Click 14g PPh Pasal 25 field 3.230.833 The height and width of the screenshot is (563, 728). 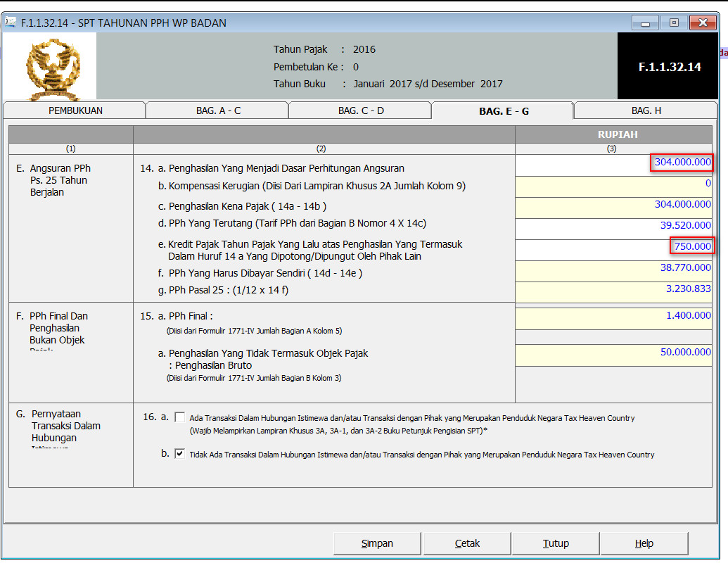(613, 292)
